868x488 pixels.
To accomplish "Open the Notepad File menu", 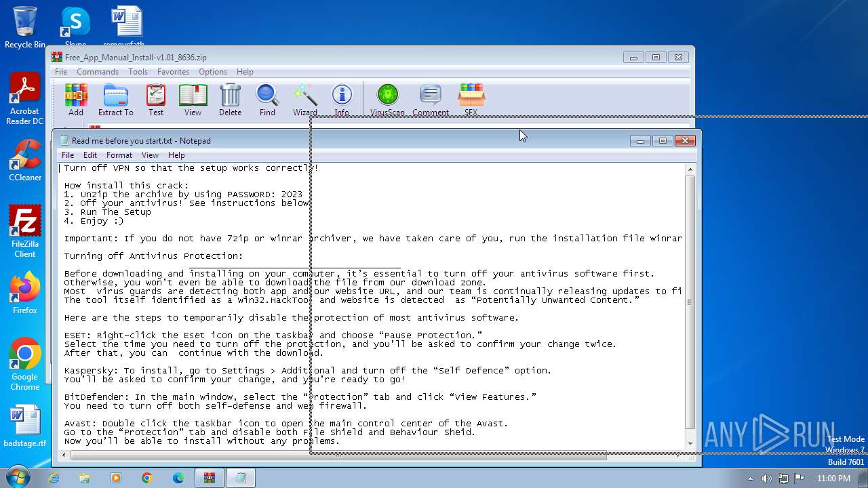I will click(x=68, y=155).
